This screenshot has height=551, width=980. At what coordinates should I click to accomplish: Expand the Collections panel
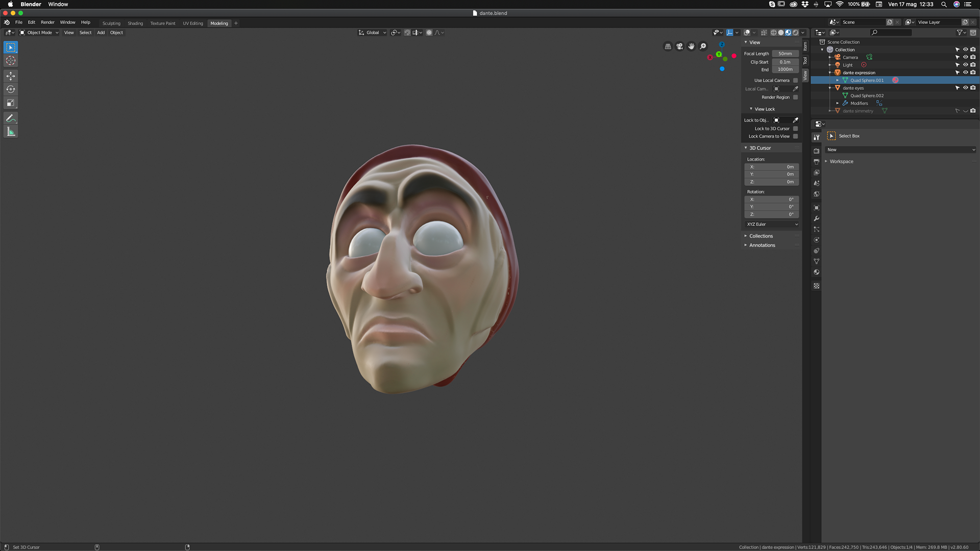click(761, 236)
